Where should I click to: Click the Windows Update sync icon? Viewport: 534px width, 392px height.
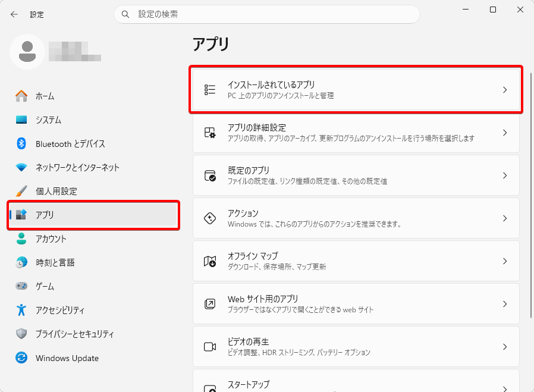21,358
